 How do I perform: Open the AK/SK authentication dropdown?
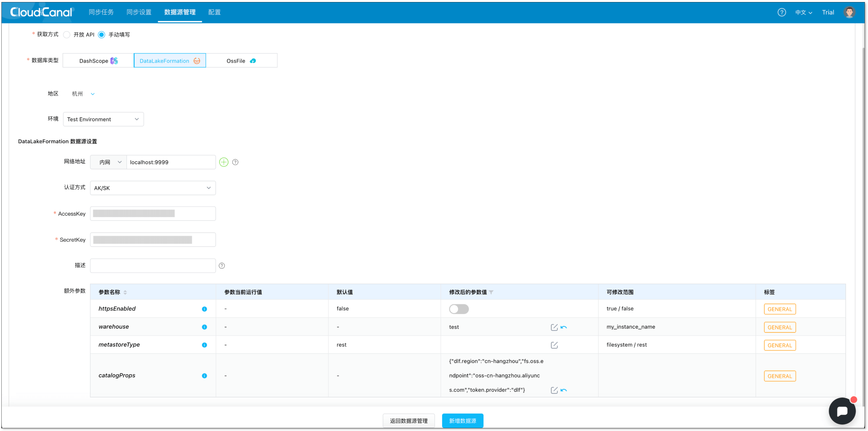click(153, 188)
